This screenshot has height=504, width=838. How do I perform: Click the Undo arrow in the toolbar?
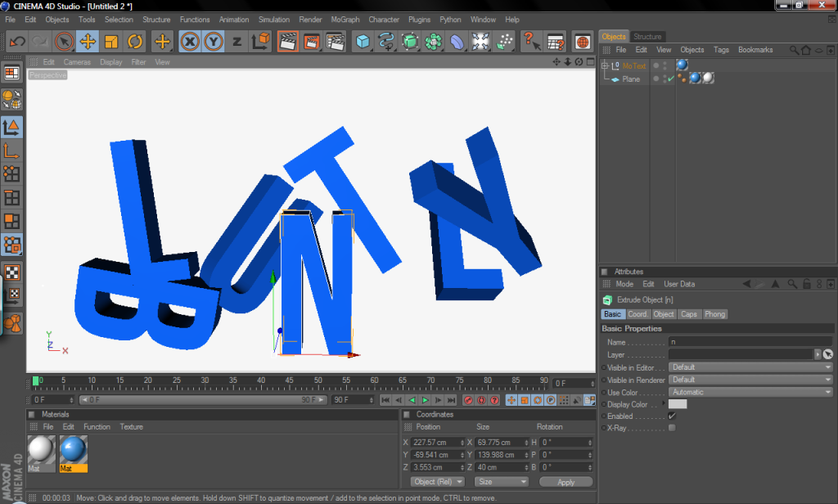[17, 41]
